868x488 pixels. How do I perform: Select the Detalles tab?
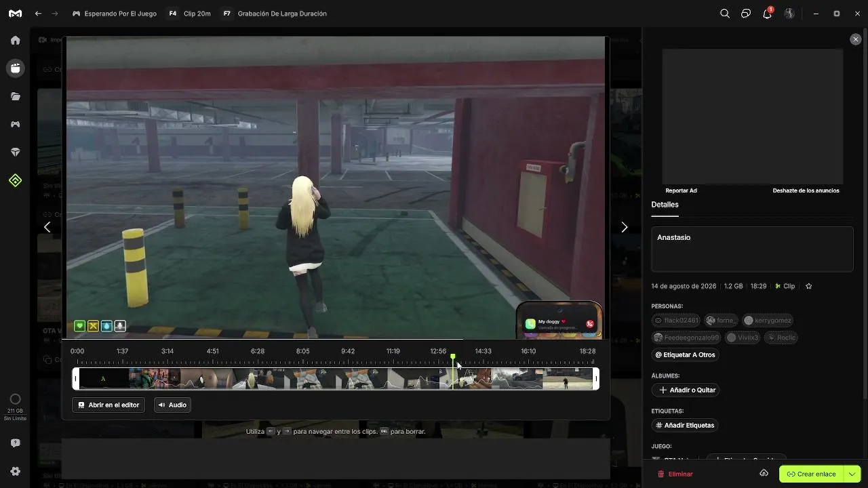point(665,205)
